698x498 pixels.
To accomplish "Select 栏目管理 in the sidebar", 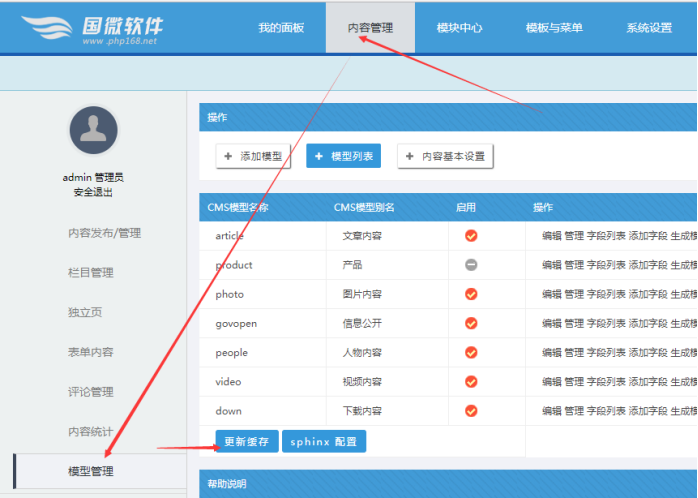I will point(91,272).
